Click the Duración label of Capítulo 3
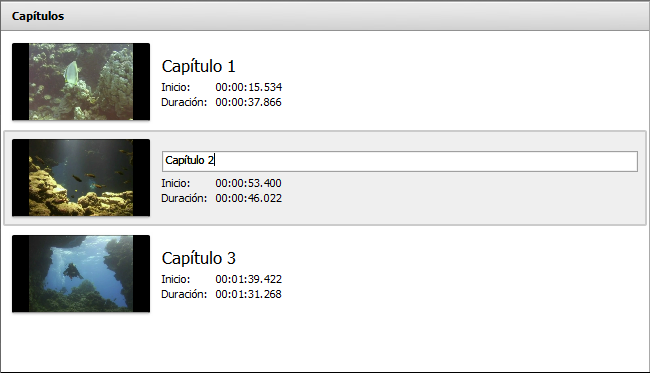This screenshot has width=650, height=373. (x=184, y=294)
